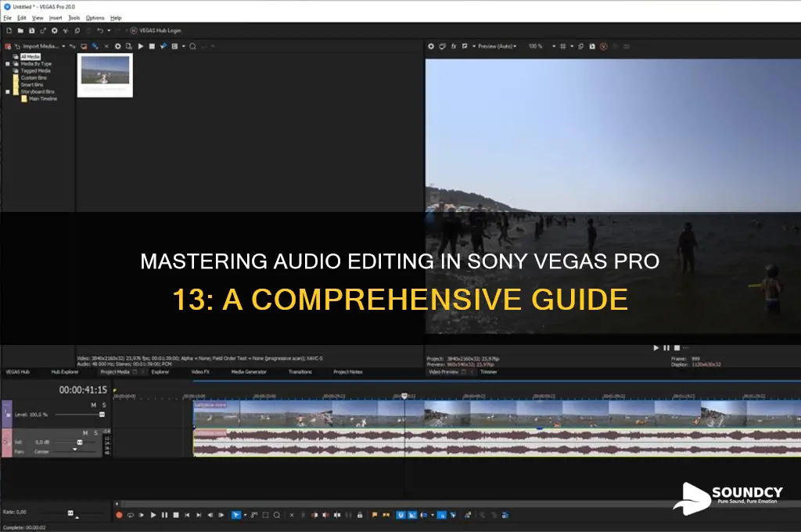Open File menu
This screenshot has height=532, width=801.
7,18
